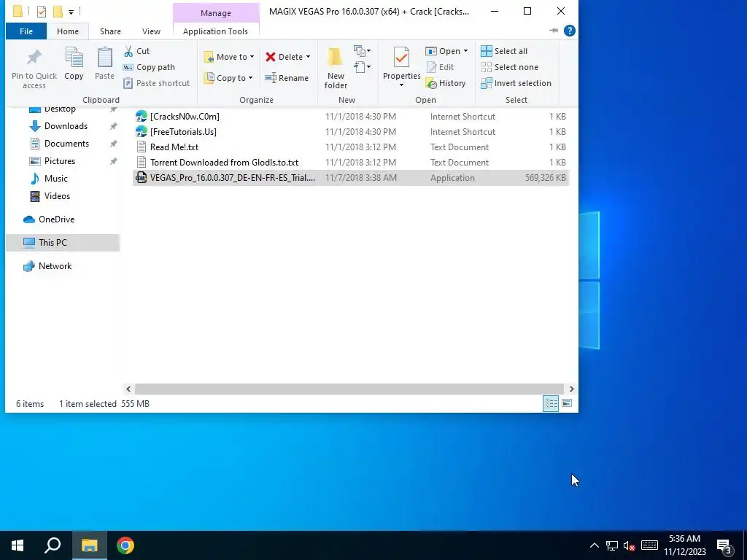Open Google Chrome from the taskbar
The image size is (747, 560).
click(125, 545)
